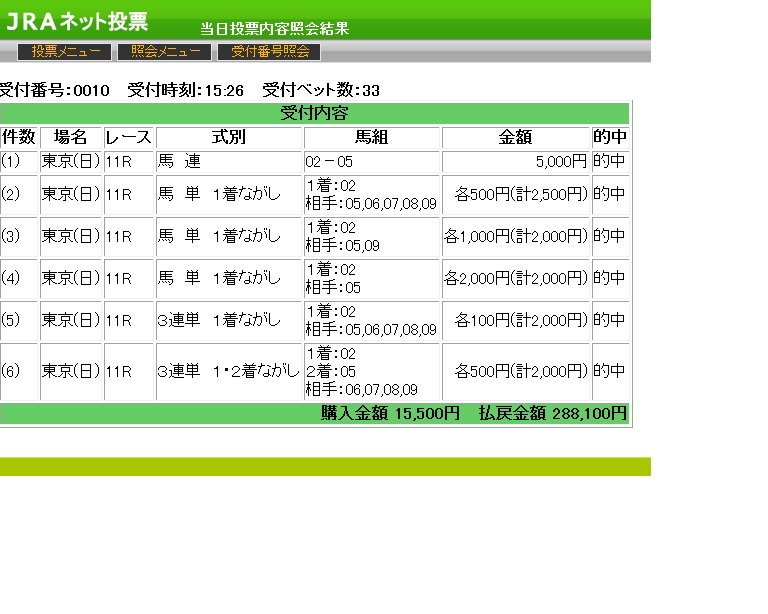
Task: Click 相手:05,06,07,08,09 in row (2)
Action: [371, 204]
